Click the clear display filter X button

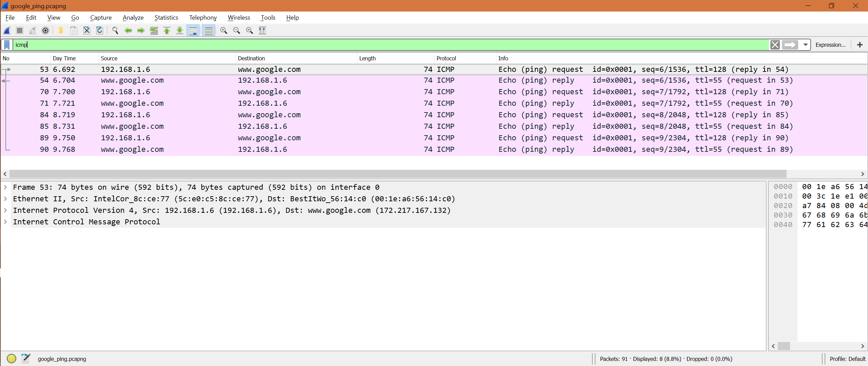(x=774, y=44)
